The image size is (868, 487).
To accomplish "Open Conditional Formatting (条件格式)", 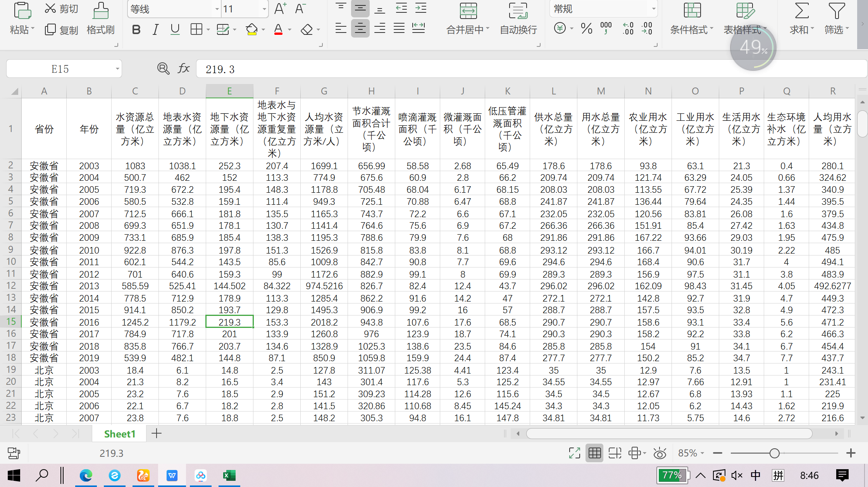I will pyautogui.click(x=692, y=11).
